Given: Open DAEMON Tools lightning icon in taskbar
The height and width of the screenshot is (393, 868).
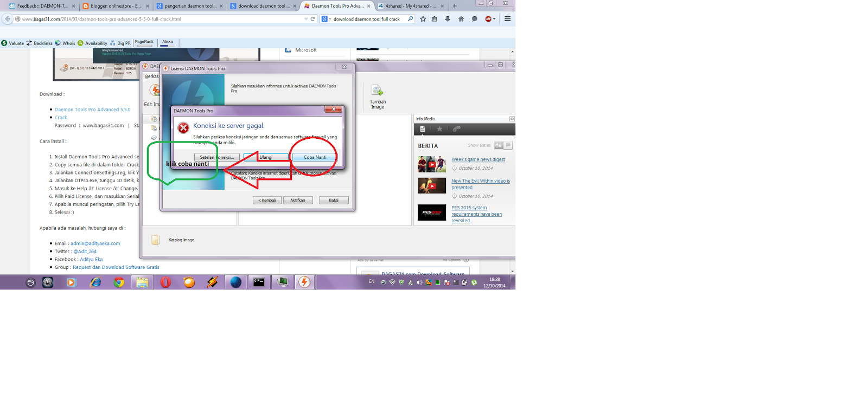Looking at the screenshot, I should (305, 282).
